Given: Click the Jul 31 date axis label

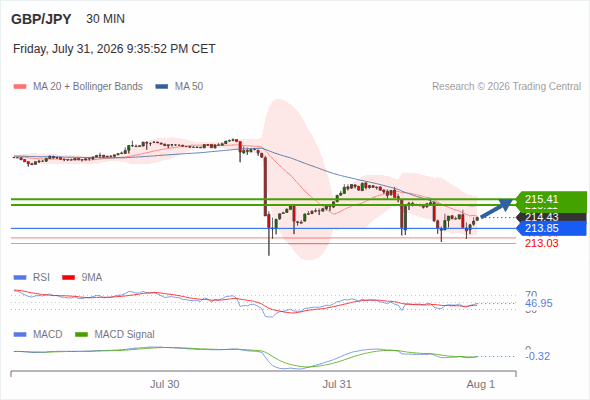Looking at the screenshot, I should [337, 384].
